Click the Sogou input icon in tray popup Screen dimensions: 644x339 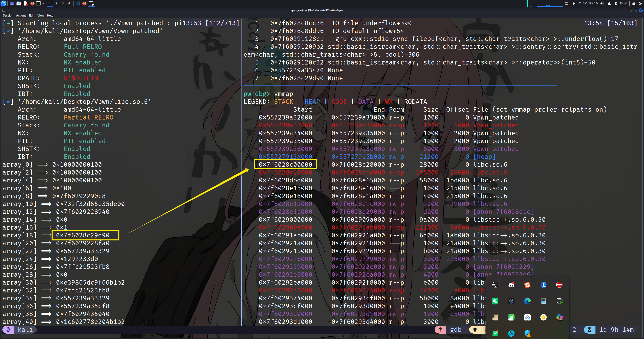pos(527,285)
